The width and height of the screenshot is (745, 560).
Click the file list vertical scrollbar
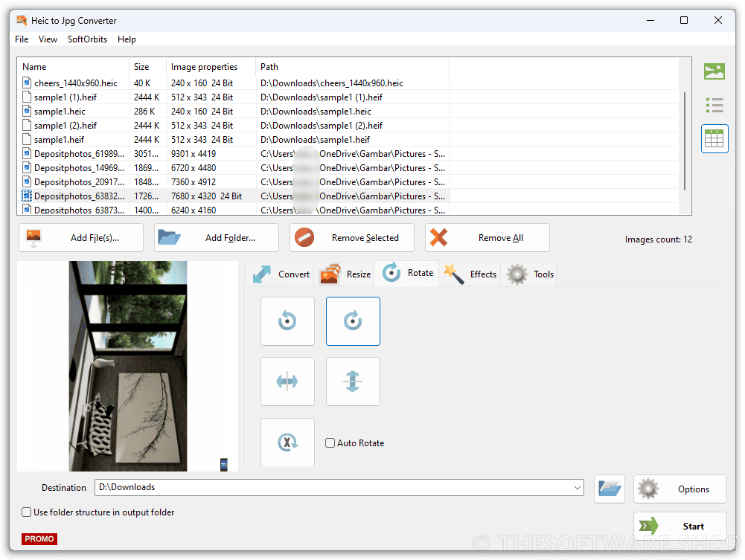coord(685,141)
